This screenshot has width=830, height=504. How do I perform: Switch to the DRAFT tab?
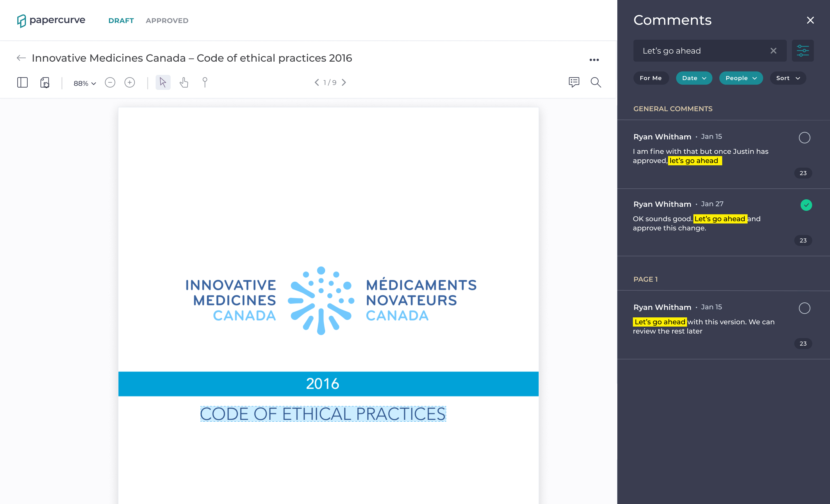tap(121, 20)
